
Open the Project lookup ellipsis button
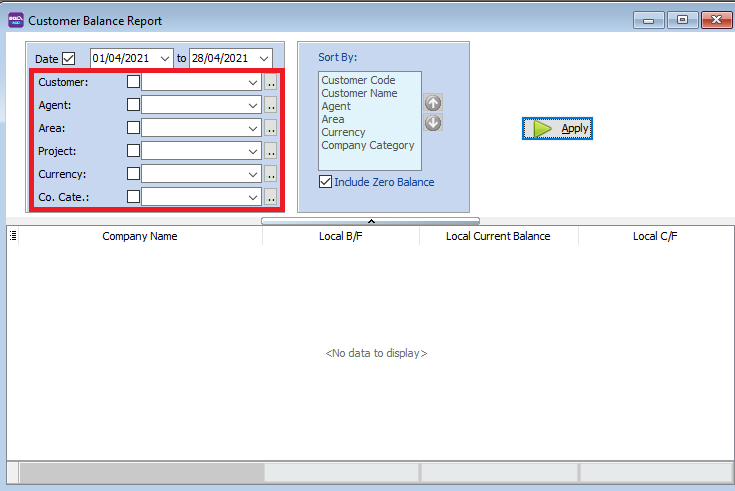[x=270, y=151]
